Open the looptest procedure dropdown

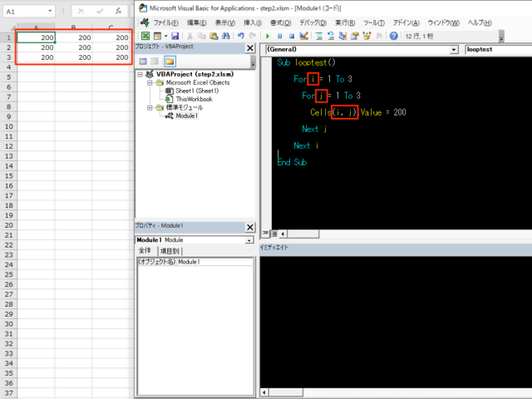pyautogui.click(x=497, y=50)
